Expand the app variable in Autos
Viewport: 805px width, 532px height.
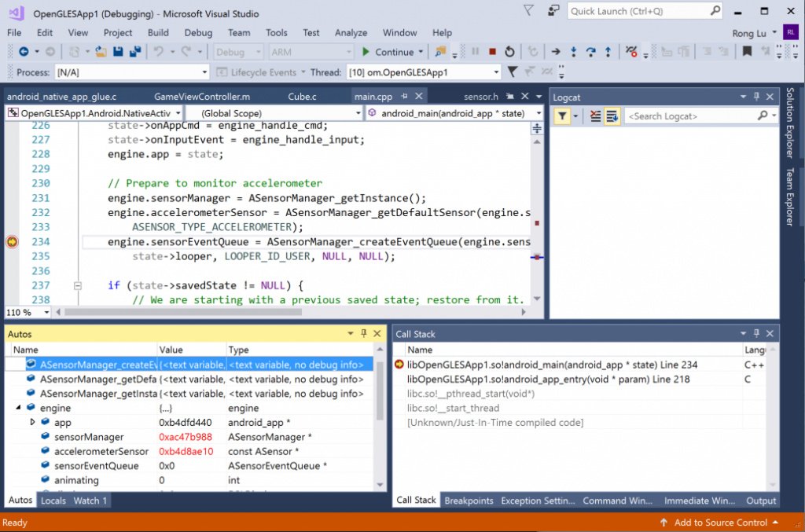pyautogui.click(x=33, y=422)
